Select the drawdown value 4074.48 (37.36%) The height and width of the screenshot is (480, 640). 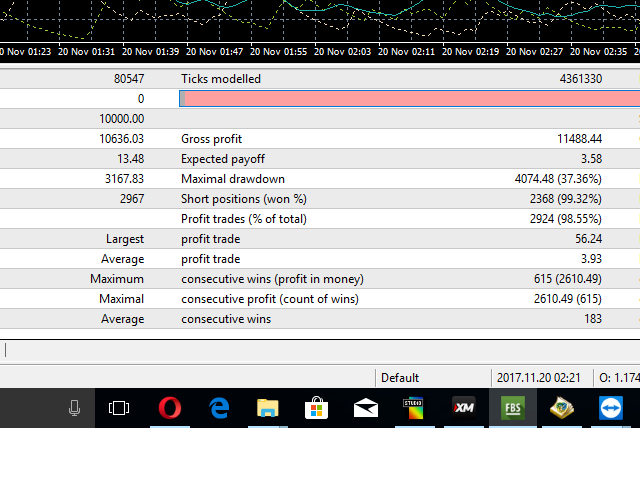pyautogui.click(x=558, y=179)
